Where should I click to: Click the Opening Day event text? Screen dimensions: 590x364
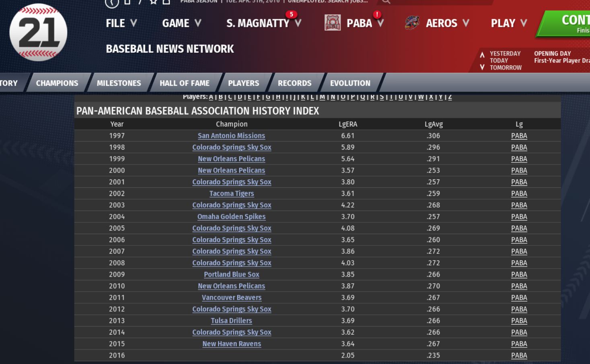click(x=552, y=53)
